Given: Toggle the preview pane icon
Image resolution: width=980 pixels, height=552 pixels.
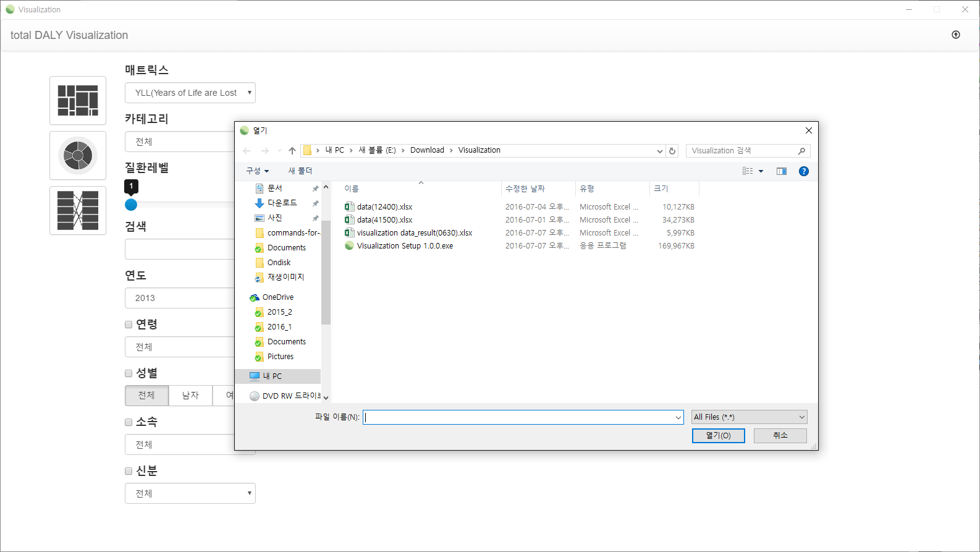Looking at the screenshot, I should point(782,171).
